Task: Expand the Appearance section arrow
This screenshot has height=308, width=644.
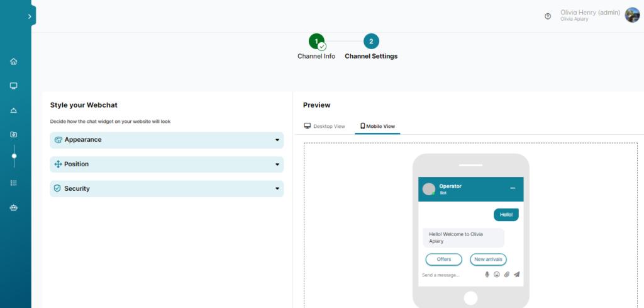Action: (x=277, y=140)
